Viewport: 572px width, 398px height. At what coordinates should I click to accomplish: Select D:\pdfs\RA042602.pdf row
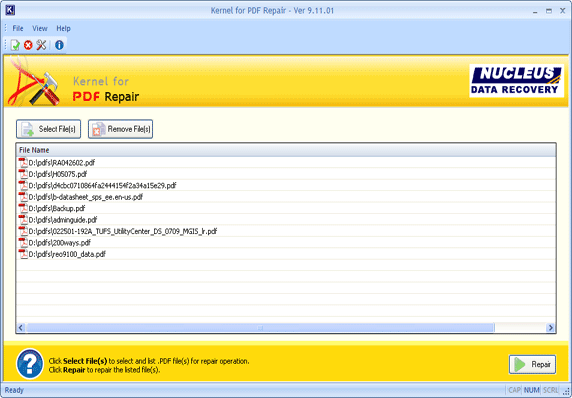(286, 162)
